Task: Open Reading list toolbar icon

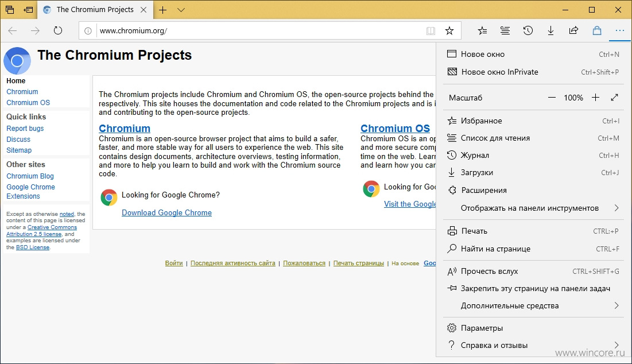Action: tap(505, 30)
